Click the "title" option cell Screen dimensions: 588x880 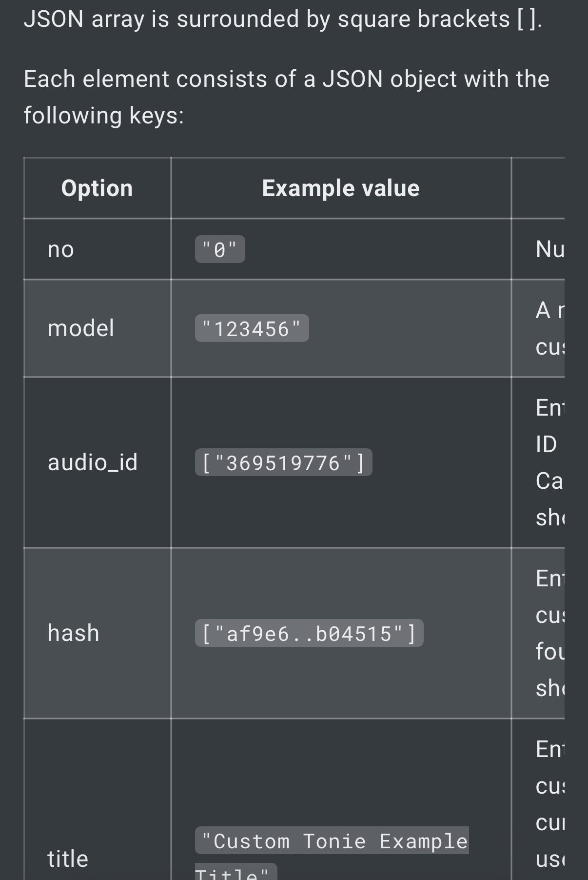[x=68, y=859]
